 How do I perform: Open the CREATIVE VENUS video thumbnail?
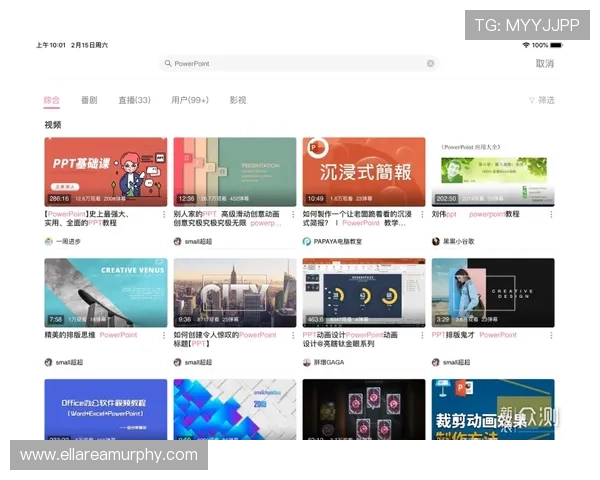click(x=106, y=292)
